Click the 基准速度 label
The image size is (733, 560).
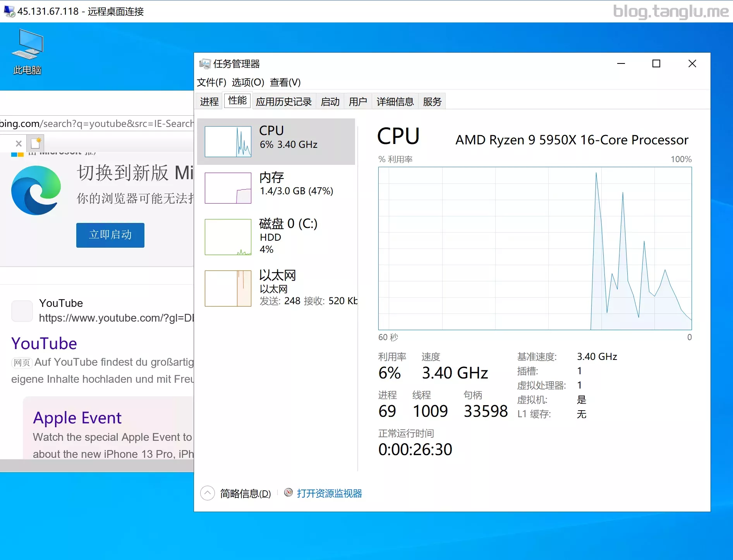tap(537, 356)
